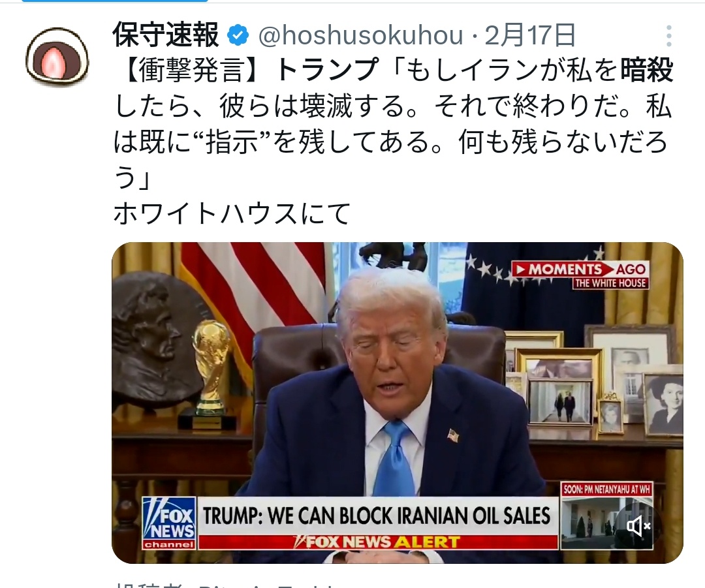The width and height of the screenshot is (705, 588).
Task: Click the ホワイトハウスにて line of the post
Action: click(232, 213)
